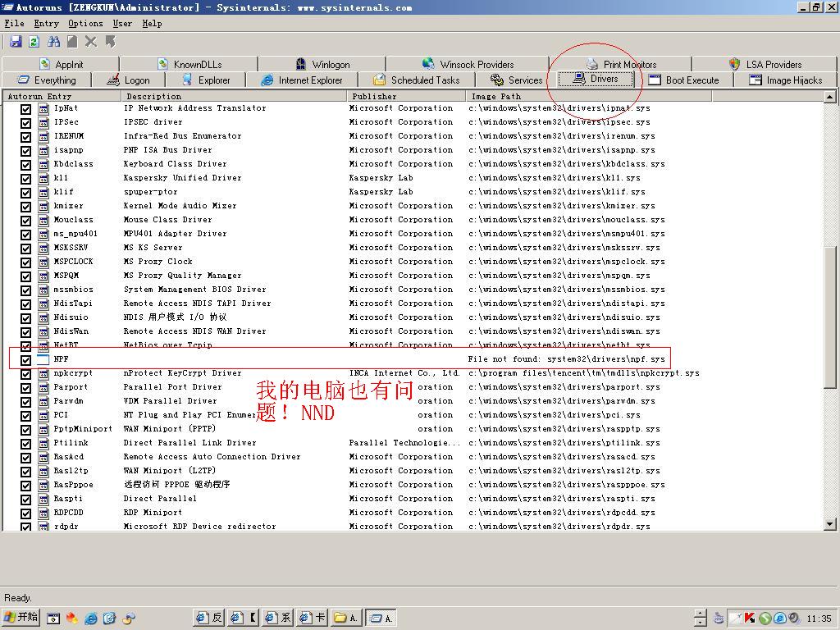Uncheck the IPSec entry checkbox
Screen dimensions: 840x630
click(25, 123)
